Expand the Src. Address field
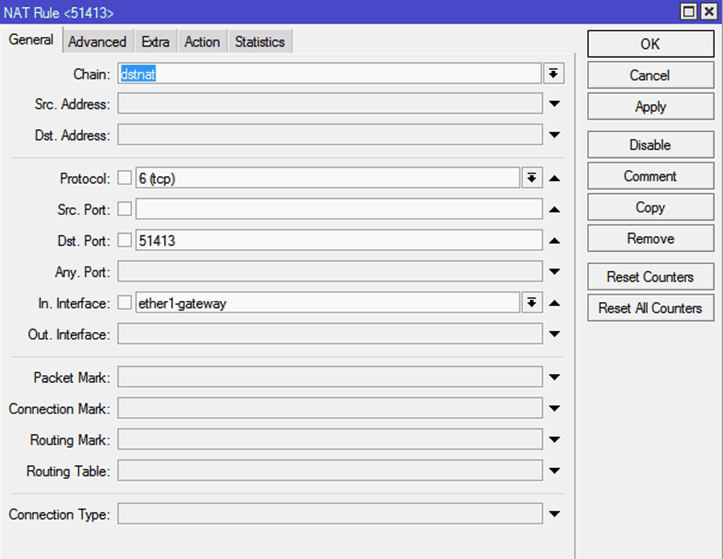This screenshot has height=559, width=723. (x=554, y=104)
